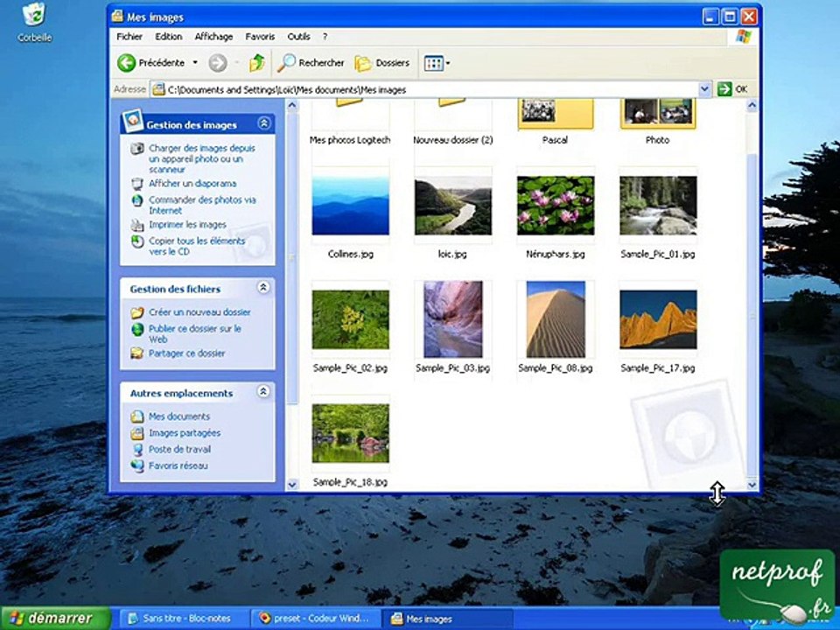
Task: Select the Collines.jpg thumbnail
Action: click(350, 205)
